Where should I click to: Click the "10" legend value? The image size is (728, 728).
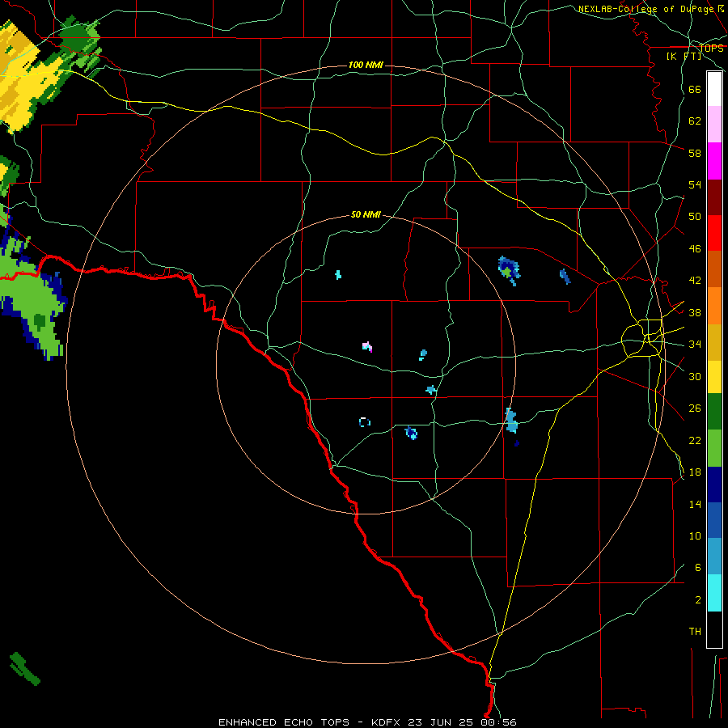(695, 535)
